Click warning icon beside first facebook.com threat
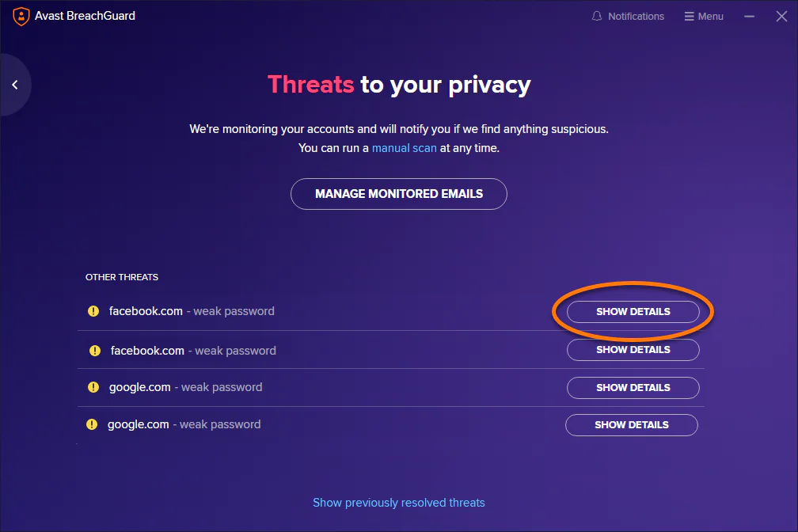The height and width of the screenshot is (532, 798). coord(93,311)
